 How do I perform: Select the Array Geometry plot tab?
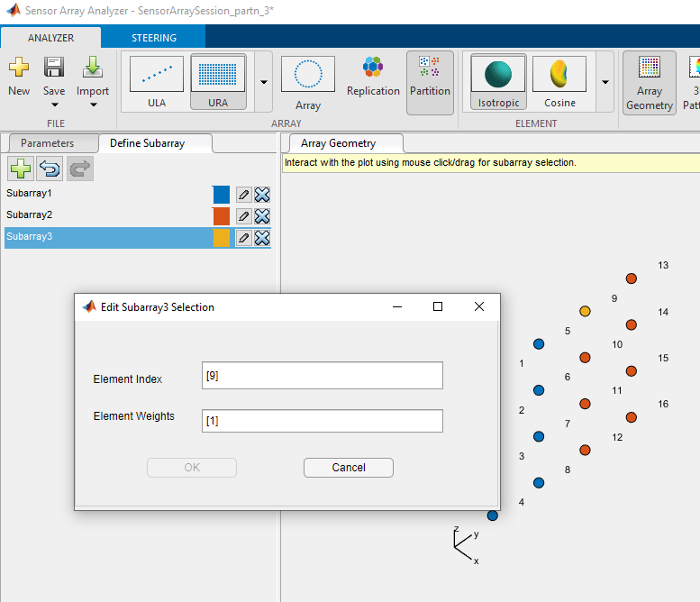coord(338,143)
